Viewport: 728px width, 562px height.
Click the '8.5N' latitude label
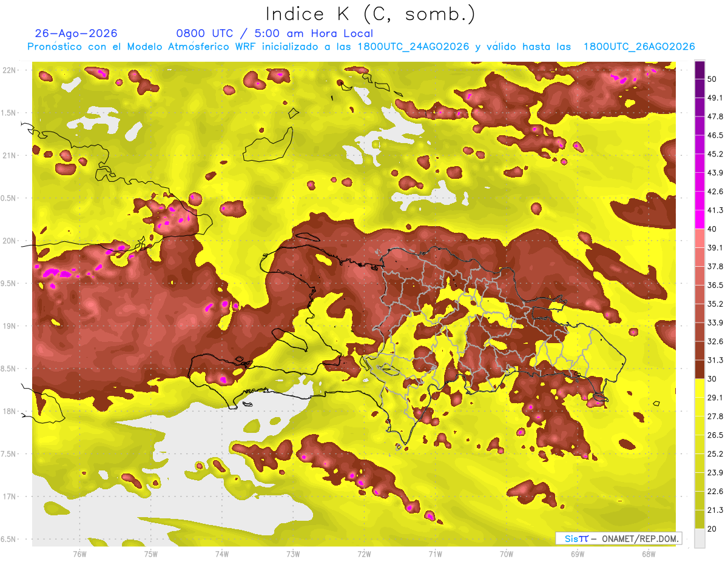(9, 369)
